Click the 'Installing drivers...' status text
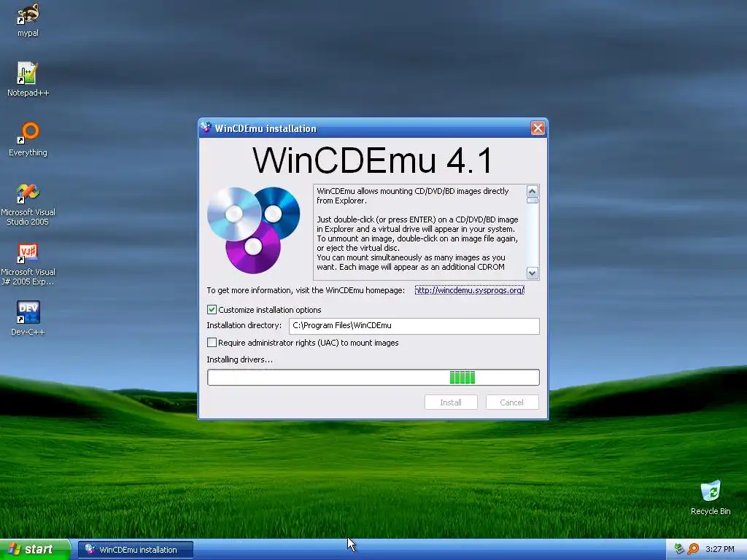 tap(239, 359)
